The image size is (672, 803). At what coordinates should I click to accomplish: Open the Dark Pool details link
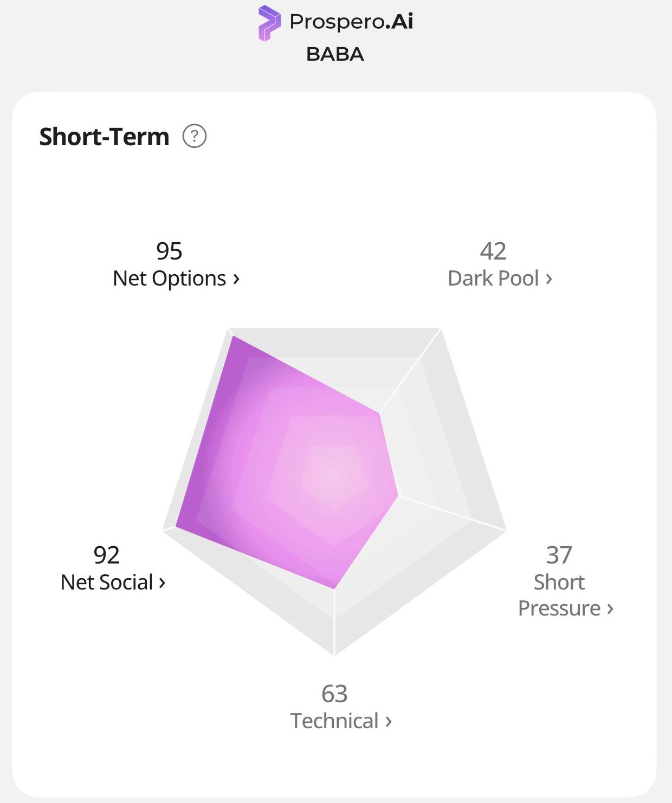coord(500,279)
